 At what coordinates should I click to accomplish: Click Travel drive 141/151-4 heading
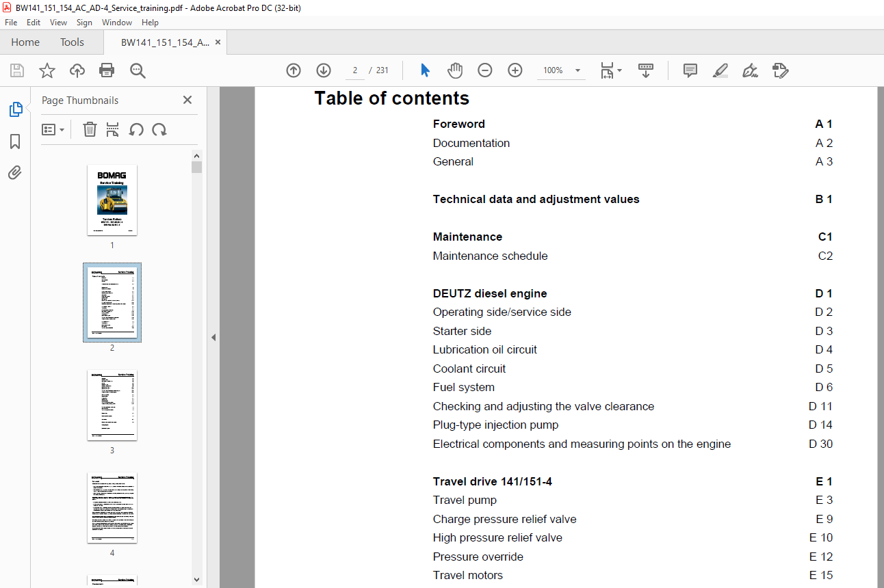[493, 481]
